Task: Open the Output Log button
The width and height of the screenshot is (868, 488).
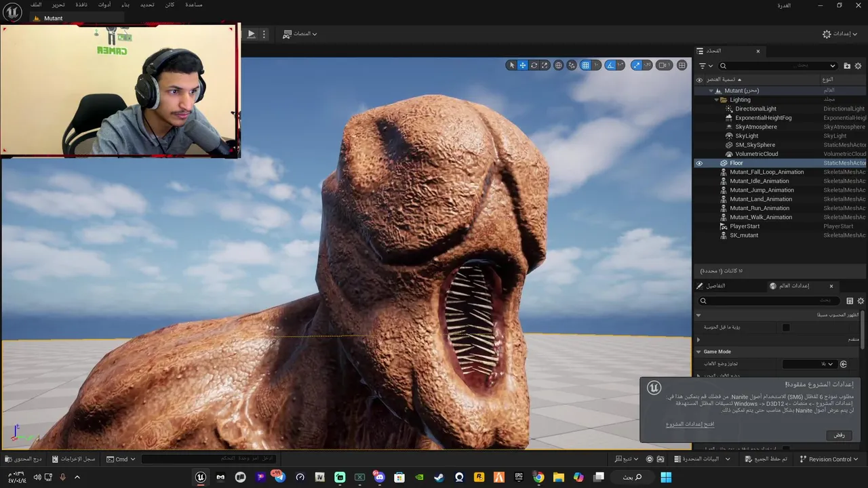Action: [x=74, y=459]
